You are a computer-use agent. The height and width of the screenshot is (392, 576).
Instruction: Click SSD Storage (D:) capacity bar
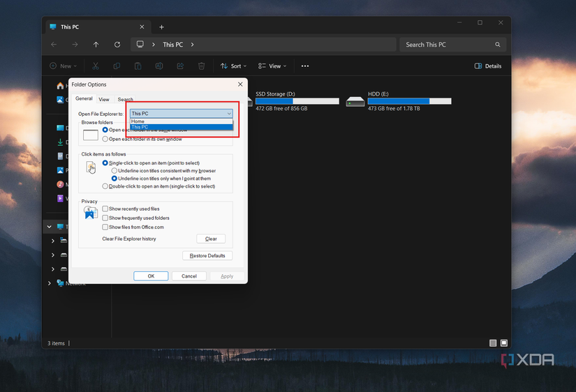tap(297, 101)
